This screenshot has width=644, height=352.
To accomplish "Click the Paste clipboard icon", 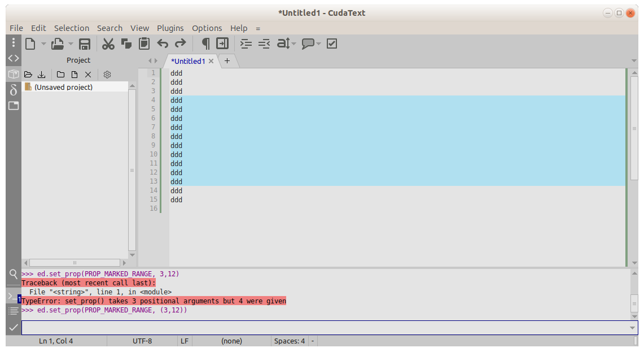I will pos(144,44).
